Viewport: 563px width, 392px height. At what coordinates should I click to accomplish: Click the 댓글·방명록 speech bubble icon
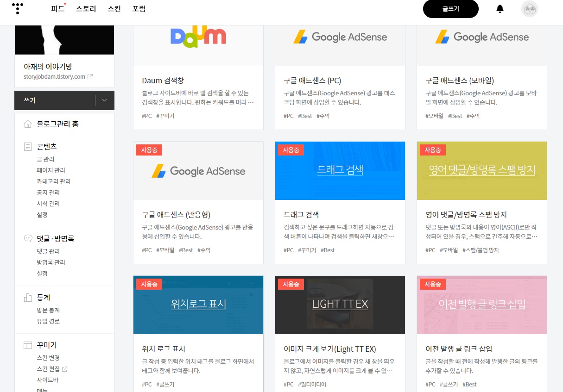[28, 239]
